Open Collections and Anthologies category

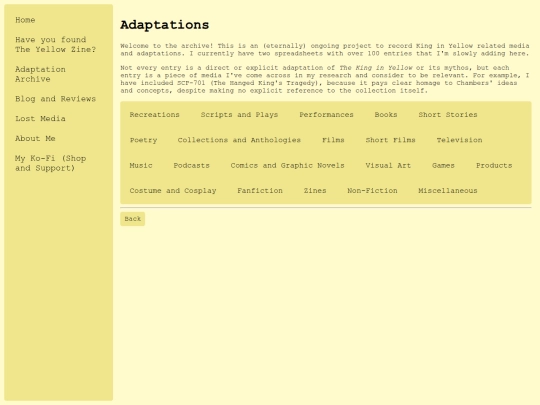[239, 140]
